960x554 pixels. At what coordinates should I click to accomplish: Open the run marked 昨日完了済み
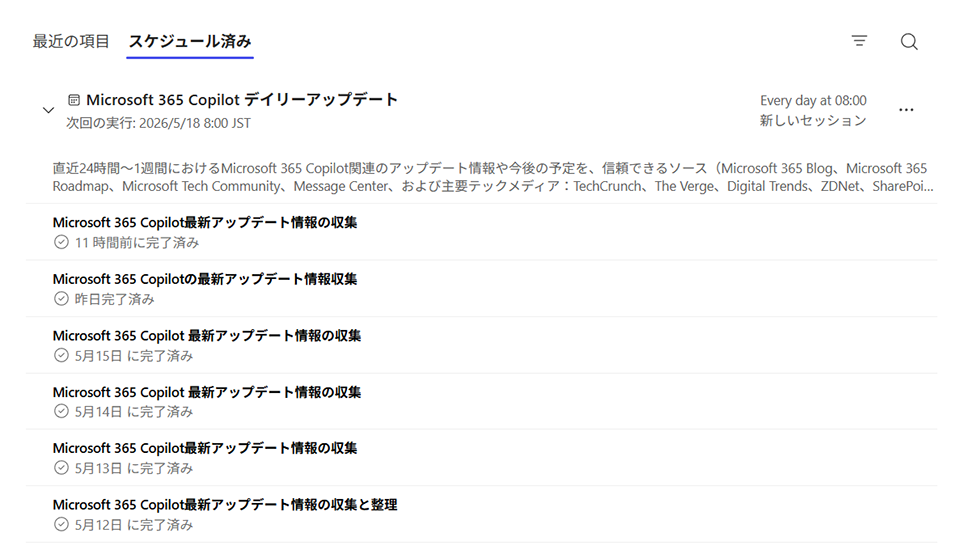pyautogui.click(x=481, y=288)
